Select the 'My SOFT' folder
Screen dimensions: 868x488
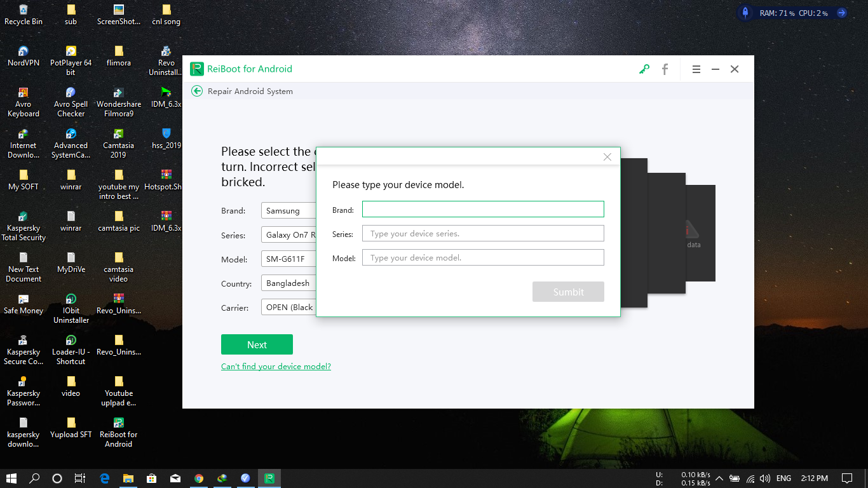[x=24, y=180]
